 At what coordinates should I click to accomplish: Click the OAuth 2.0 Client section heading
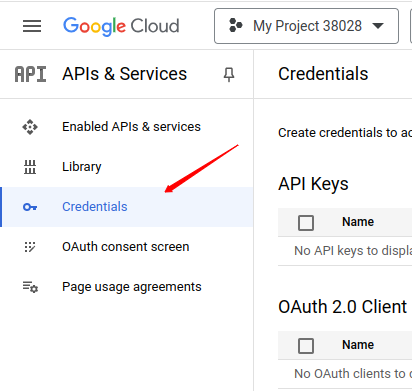tap(343, 307)
